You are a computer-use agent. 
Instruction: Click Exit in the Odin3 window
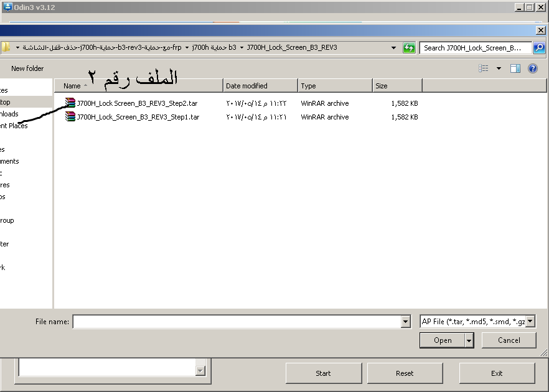[497, 373]
